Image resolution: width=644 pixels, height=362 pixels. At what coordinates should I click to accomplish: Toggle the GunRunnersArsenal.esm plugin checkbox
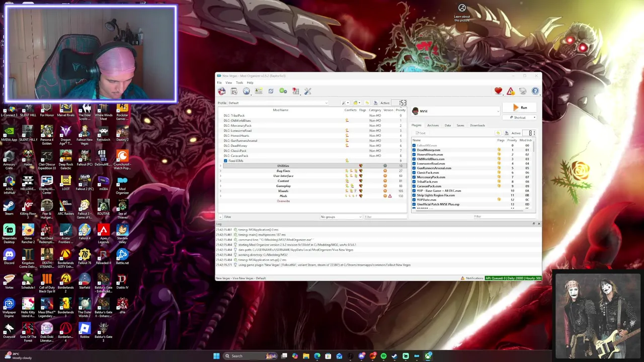(414, 168)
